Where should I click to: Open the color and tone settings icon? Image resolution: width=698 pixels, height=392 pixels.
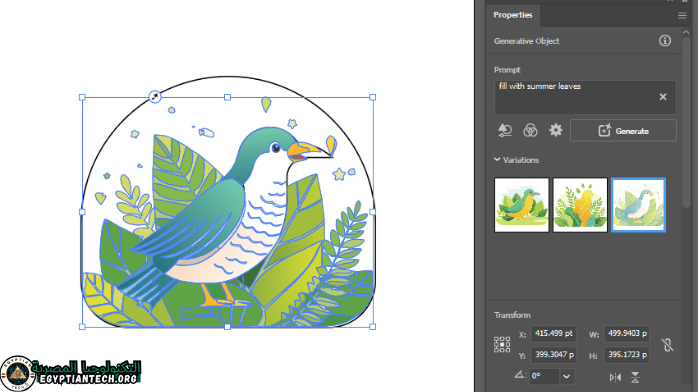click(530, 130)
